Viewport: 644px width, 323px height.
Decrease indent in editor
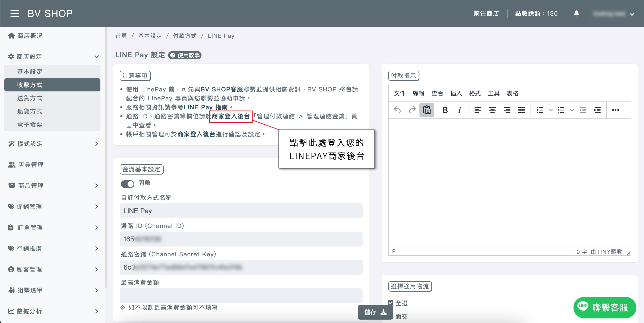[583, 110]
